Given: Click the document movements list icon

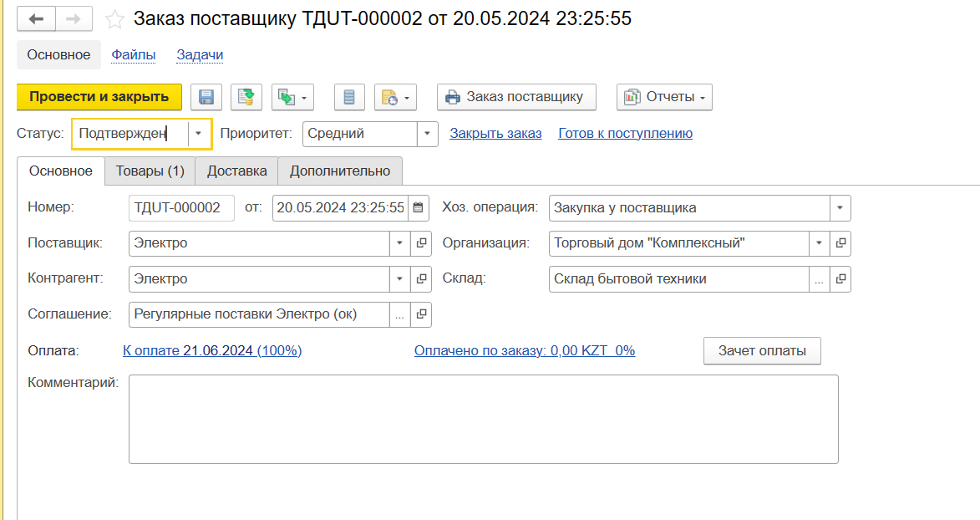Looking at the screenshot, I should point(349,97).
